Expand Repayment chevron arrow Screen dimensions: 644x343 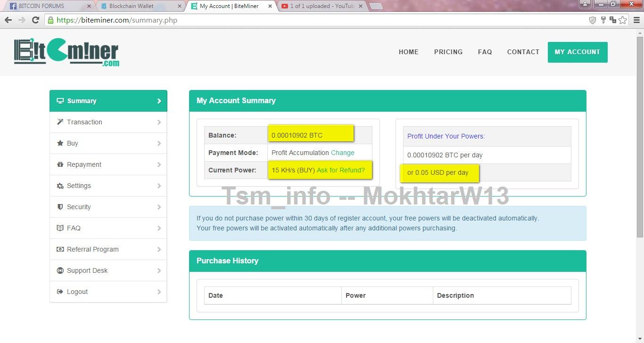pyautogui.click(x=159, y=164)
